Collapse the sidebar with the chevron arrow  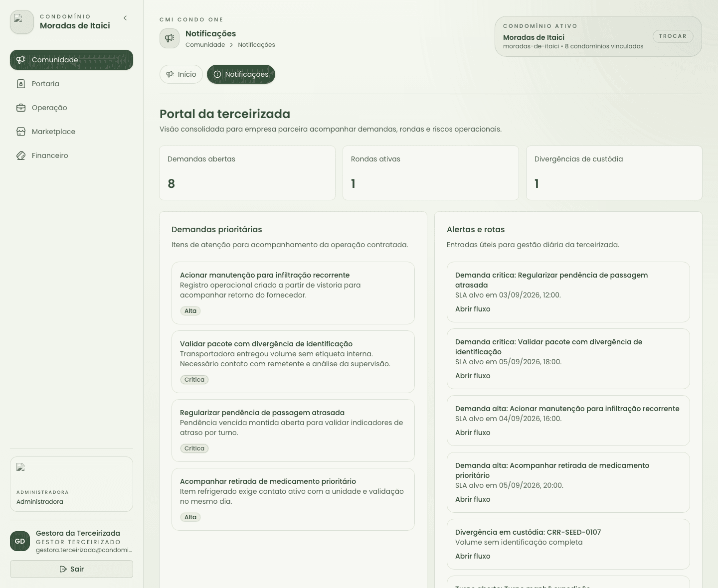pyautogui.click(x=125, y=18)
